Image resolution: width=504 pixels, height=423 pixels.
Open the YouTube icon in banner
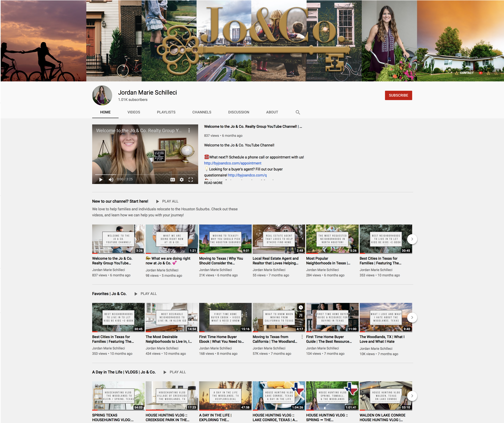click(x=480, y=73)
